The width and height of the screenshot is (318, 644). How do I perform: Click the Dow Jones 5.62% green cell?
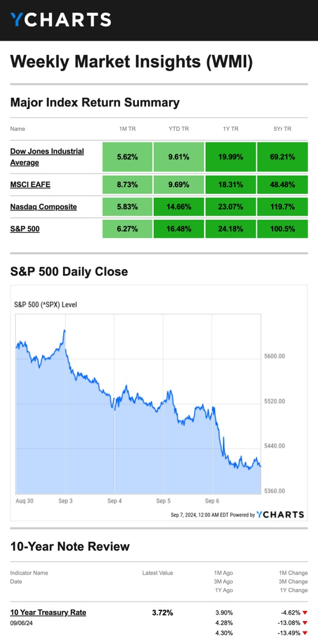[127, 157]
